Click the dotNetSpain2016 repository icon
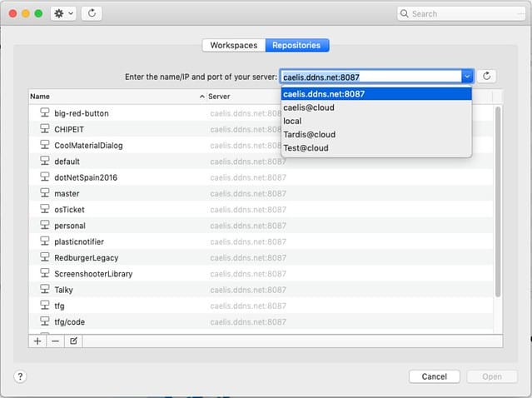The height and width of the screenshot is (398, 532). (x=45, y=177)
